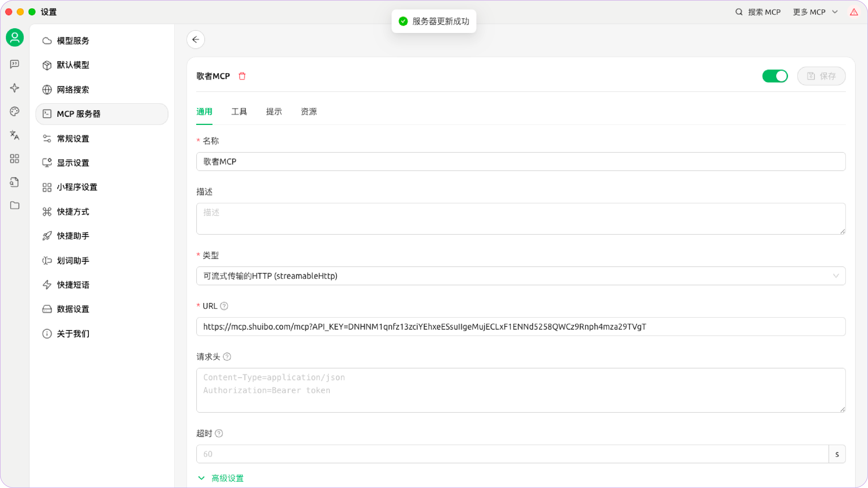Click the 描述 text area
This screenshot has height=488, width=868.
click(x=521, y=218)
